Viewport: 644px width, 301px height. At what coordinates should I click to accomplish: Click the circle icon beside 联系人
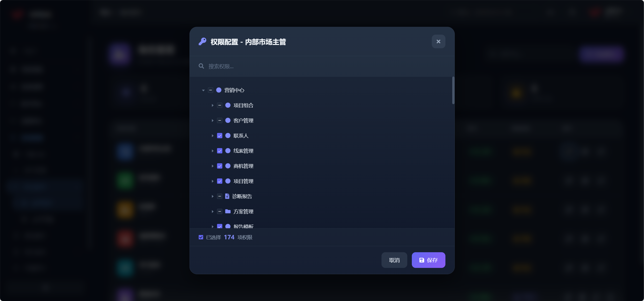pos(228,135)
